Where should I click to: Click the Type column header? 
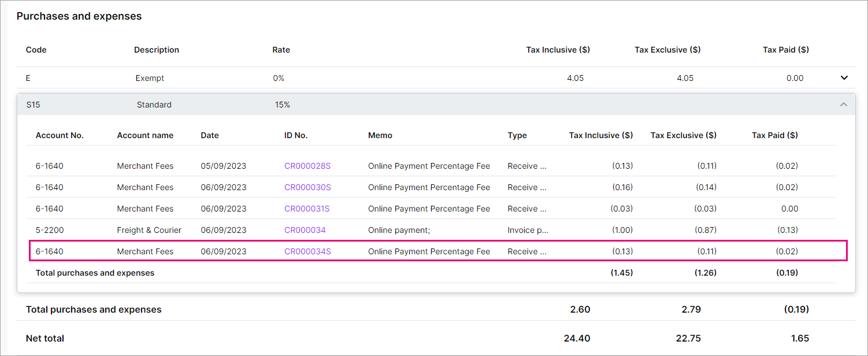pos(517,135)
